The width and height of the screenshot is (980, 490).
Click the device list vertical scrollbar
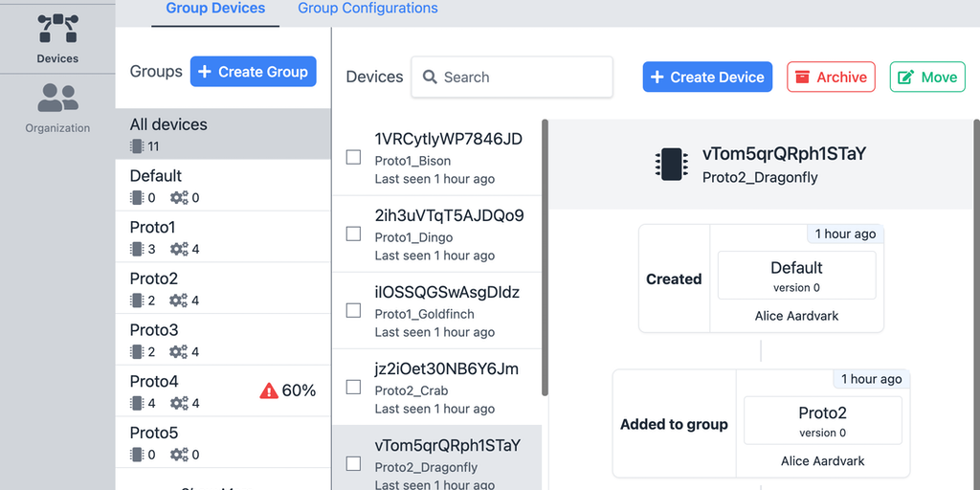pyautogui.click(x=545, y=256)
